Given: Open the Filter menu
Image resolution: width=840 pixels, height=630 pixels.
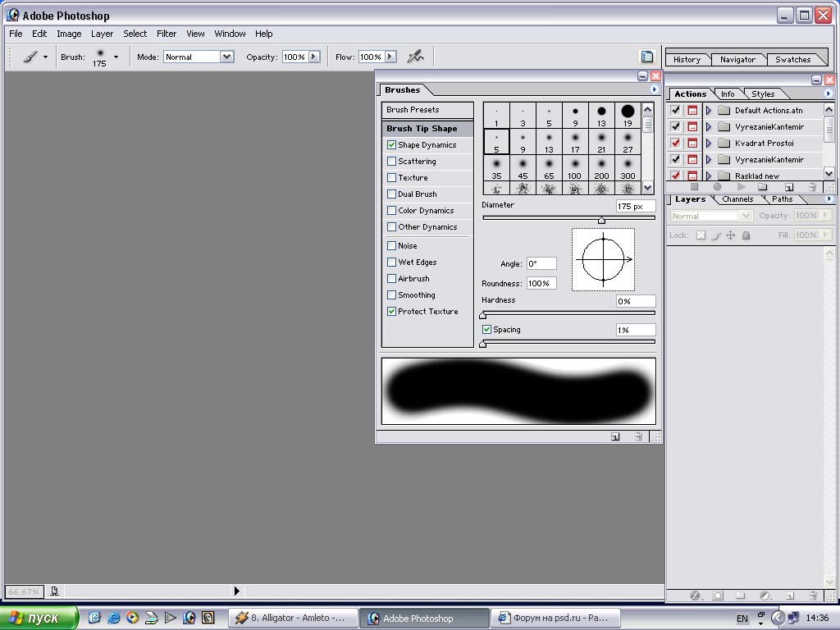Looking at the screenshot, I should pyautogui.click(x=167, y=34).
